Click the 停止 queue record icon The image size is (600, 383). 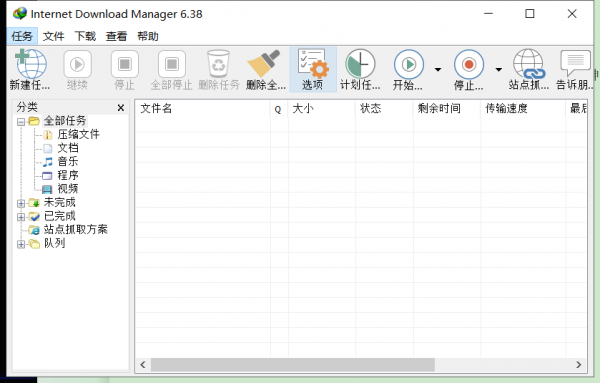pyautogui.click(x=469, y=64)
